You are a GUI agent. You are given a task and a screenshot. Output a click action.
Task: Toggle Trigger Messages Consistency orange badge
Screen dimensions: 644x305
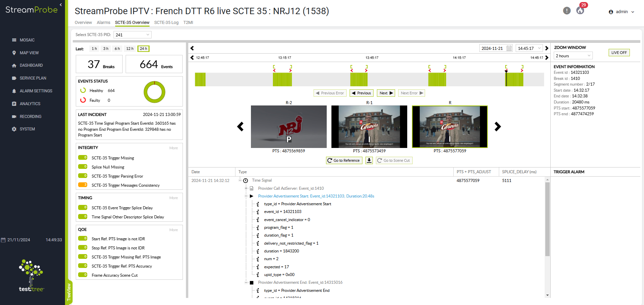[83, 185]
